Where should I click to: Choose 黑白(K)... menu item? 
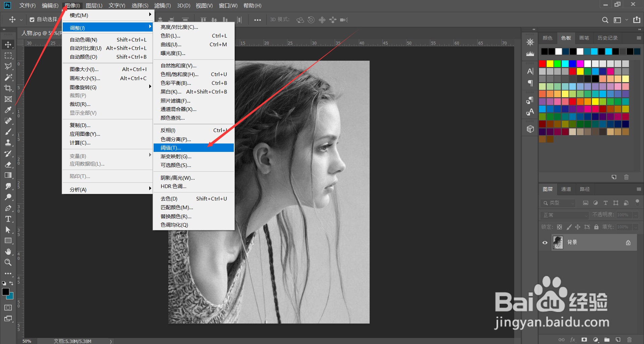194,92
